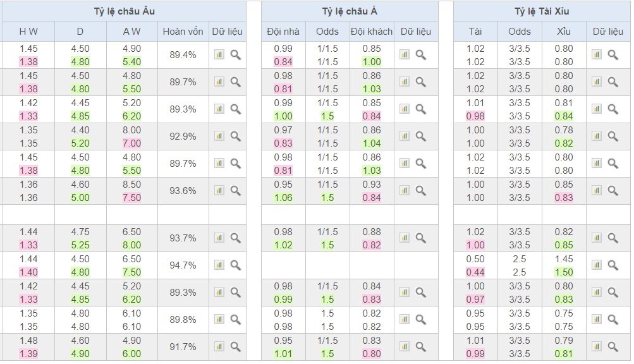Image resolution: width=634 pixels, height=364 pixels.
Task: Click the Đội nhà column header
Action: click(x=283, y=31)
